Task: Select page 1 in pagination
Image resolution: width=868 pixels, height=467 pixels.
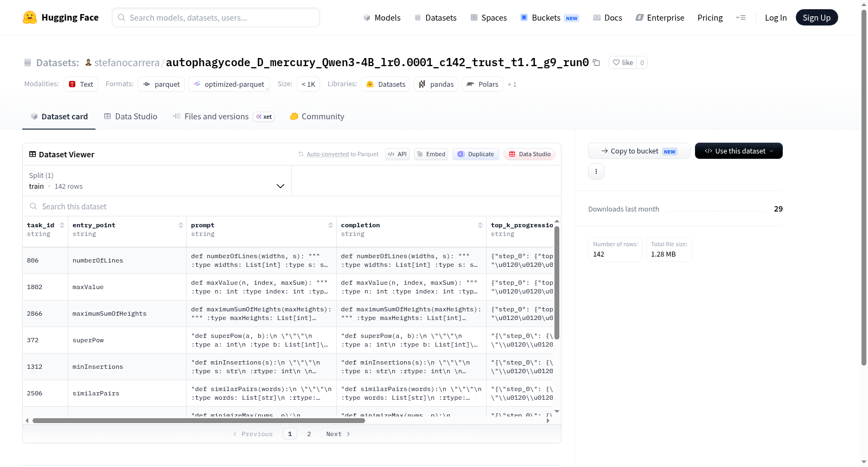Action: 290,434
